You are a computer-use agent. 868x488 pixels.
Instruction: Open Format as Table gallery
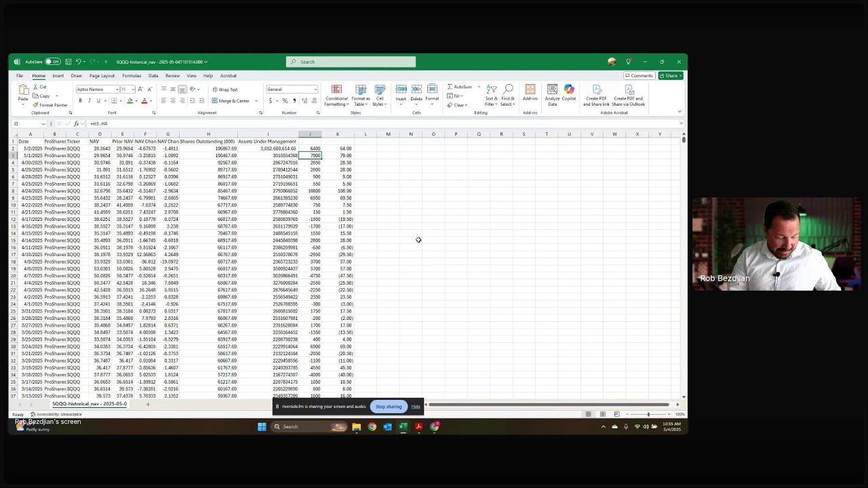361,96
